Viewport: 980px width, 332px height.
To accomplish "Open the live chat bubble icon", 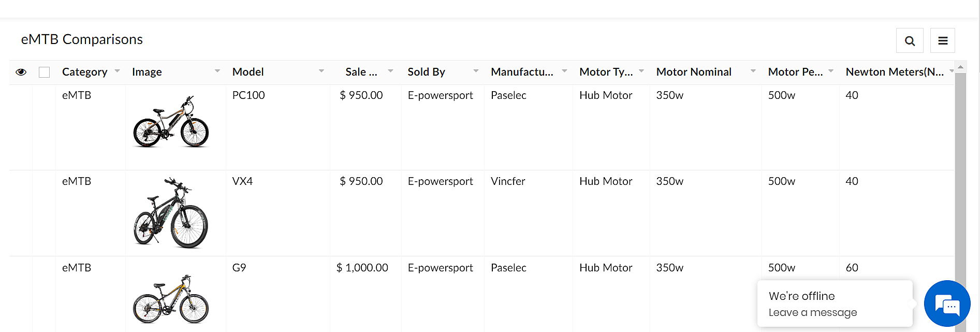I will click(947, 304).
